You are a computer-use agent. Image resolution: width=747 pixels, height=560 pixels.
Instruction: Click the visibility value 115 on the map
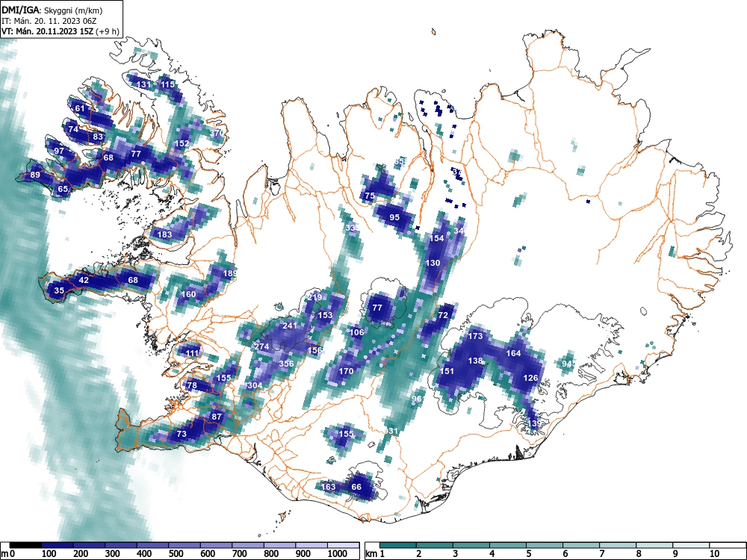[x=167, y=84]
